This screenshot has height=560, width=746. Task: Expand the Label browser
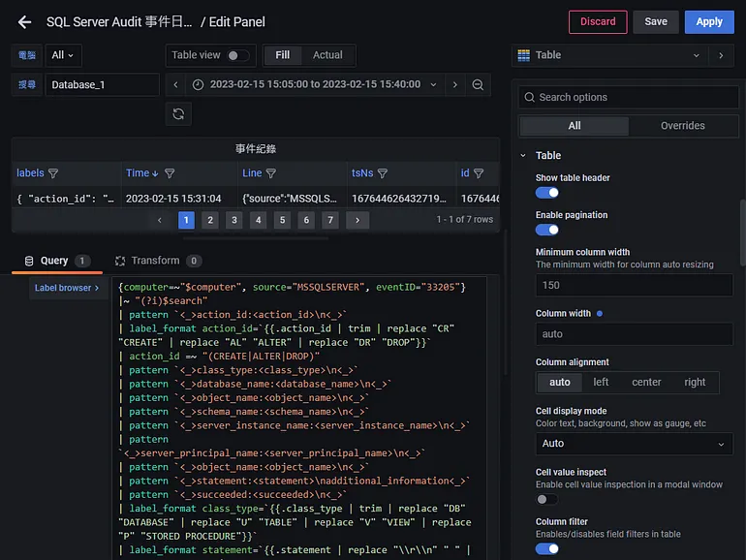67,288
